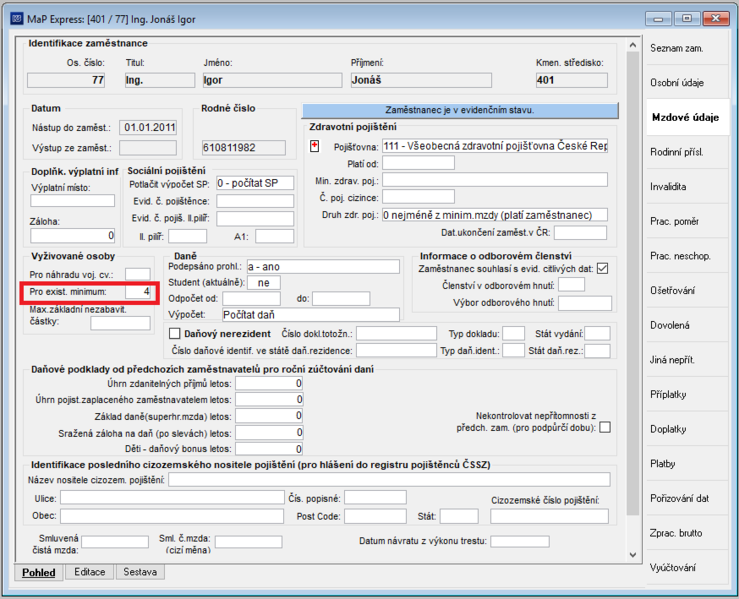
Task: Toggle the Daňový nerezident checkbox
Action: (x=174, y=334)
